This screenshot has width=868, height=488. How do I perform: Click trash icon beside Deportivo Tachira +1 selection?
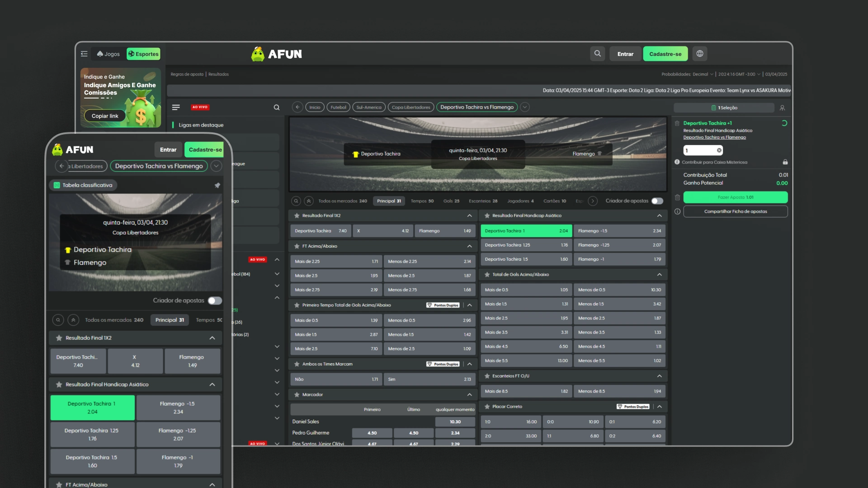(677, 123)
